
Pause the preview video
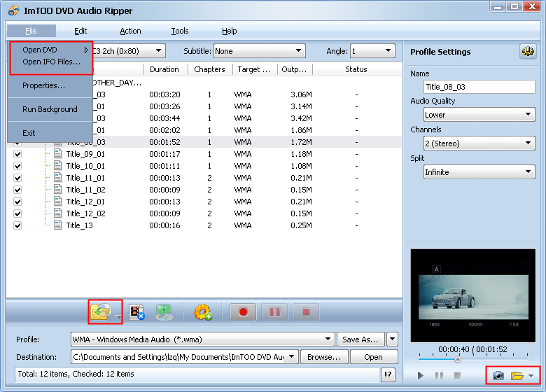click(439, 375)
